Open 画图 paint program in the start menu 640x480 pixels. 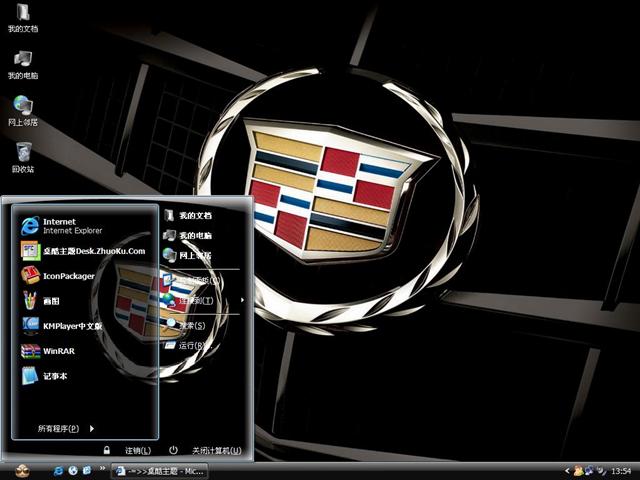(x=41, y=301)
